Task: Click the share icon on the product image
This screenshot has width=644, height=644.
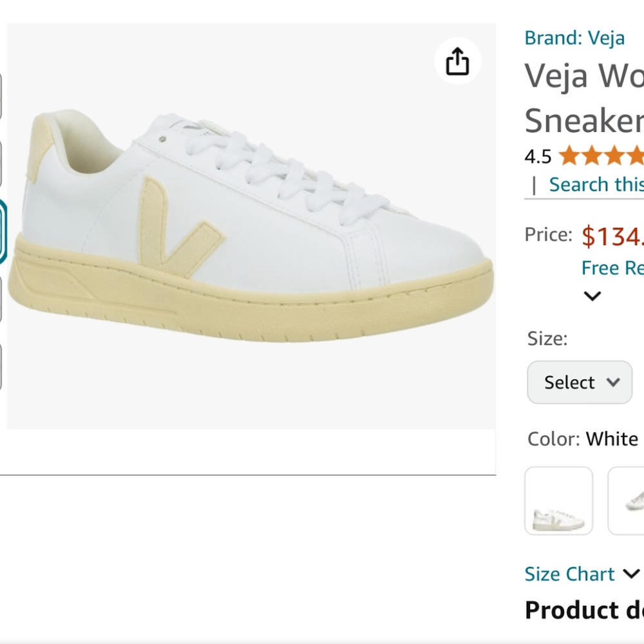Action: [x=457, y=61]
